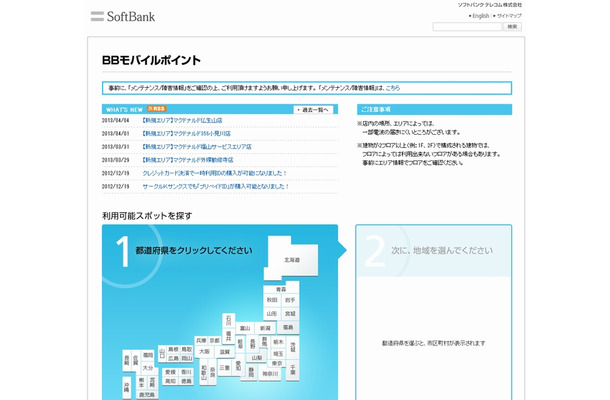Image resolution: width=610 pixels, height=400 pixels.
Task: Select 山梨 prefecture tile
Action: coord(257,358)
